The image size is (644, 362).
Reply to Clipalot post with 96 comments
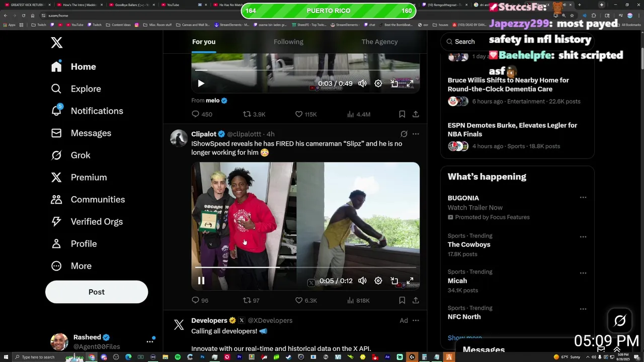[x=200, y=300]
